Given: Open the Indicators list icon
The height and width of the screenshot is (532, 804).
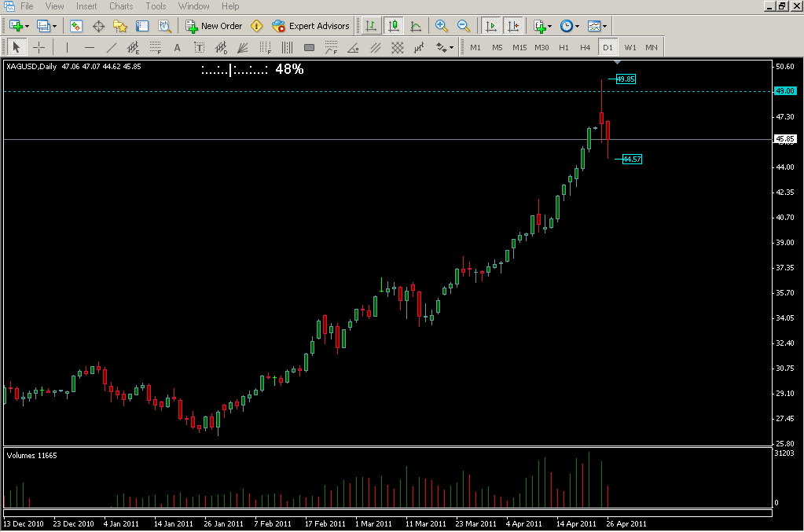Looking at the screenshot, I should tap(539, 26).
